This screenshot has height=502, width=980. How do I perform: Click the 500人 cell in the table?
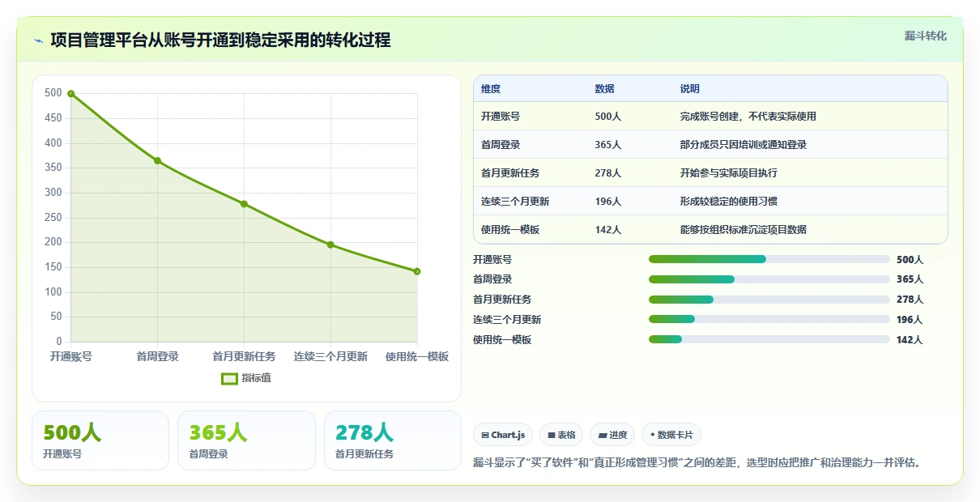point(608,117)
